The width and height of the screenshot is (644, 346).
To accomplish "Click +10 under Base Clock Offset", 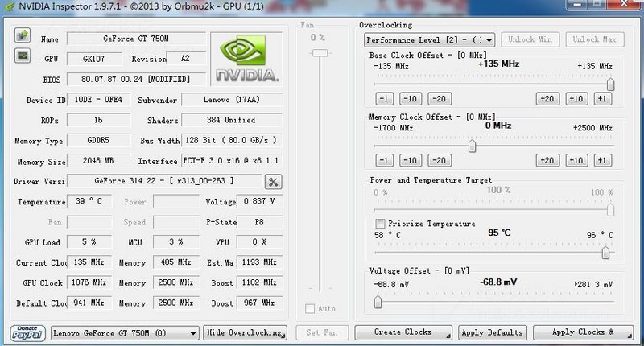I will (x=576, y=99).
